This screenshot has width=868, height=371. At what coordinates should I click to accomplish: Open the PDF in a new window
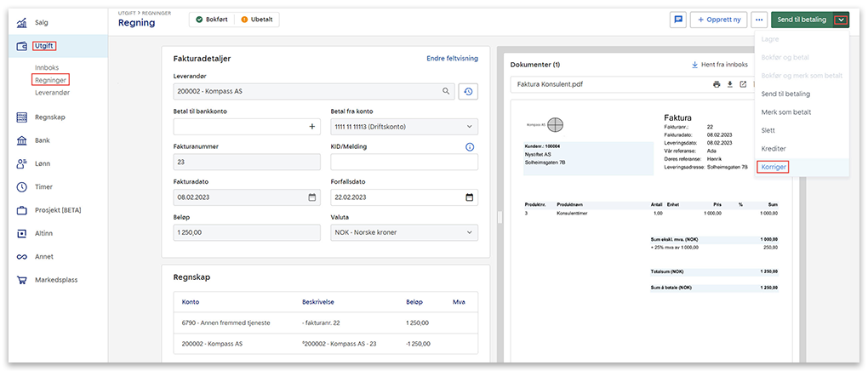[x=743, y=84]
